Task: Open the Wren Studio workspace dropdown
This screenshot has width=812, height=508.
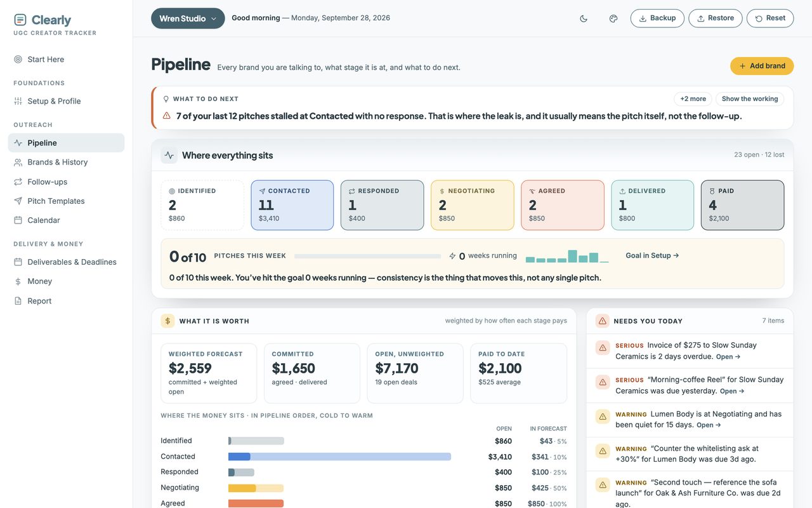Action: point(188,18)
